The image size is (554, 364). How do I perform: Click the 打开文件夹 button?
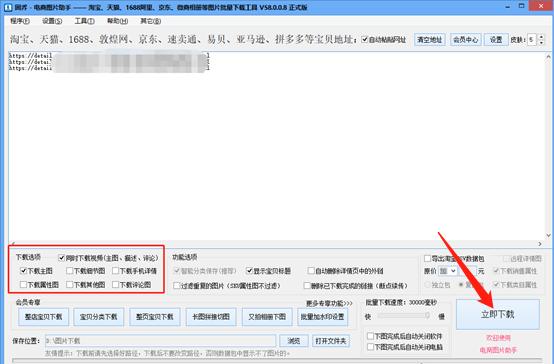331,341
